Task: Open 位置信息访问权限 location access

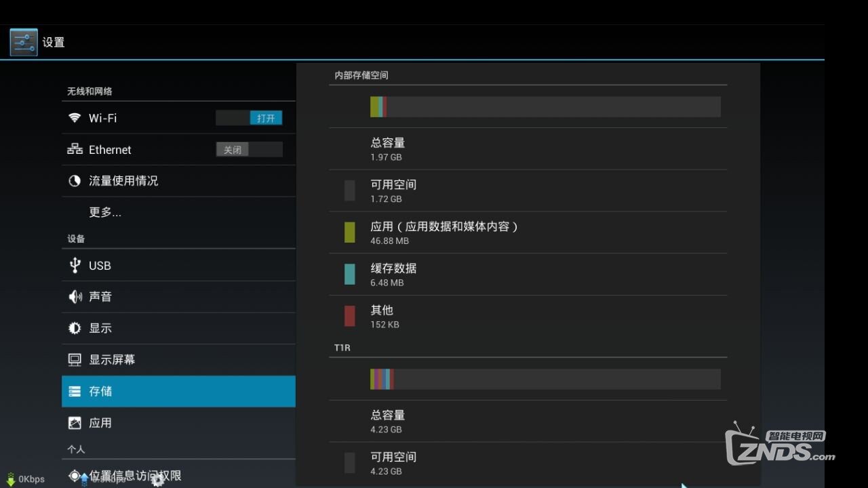Action: click(x=178, y=476)
